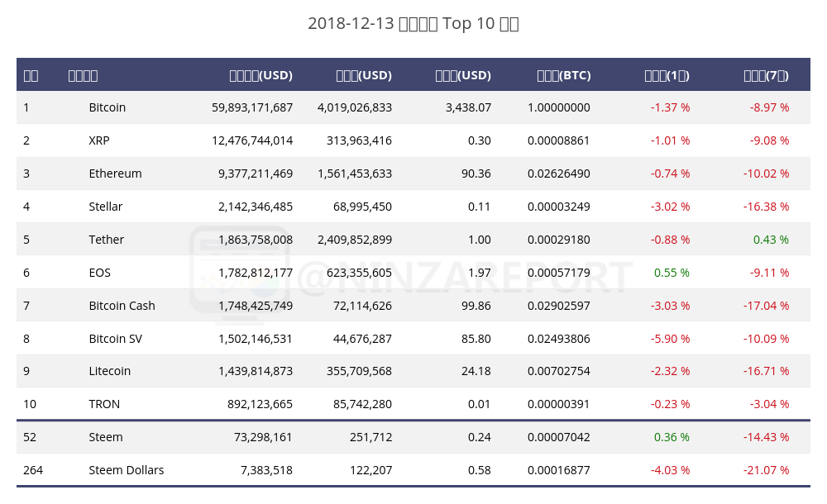Click Tether's volume value 2,409,852,899
The width and height of the screenshot is (827, 504).
(355, 240)
